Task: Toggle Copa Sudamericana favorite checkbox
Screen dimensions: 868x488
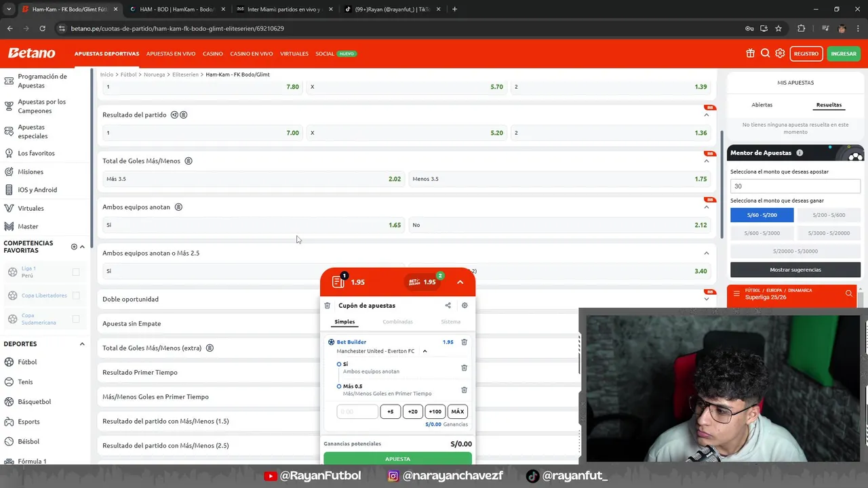Action: pyautogui.click(x=76, y=319)
